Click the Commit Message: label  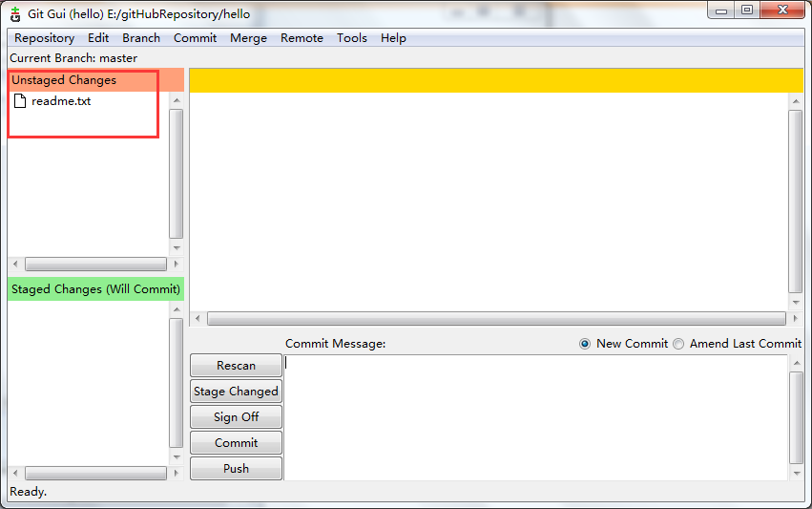336,344
